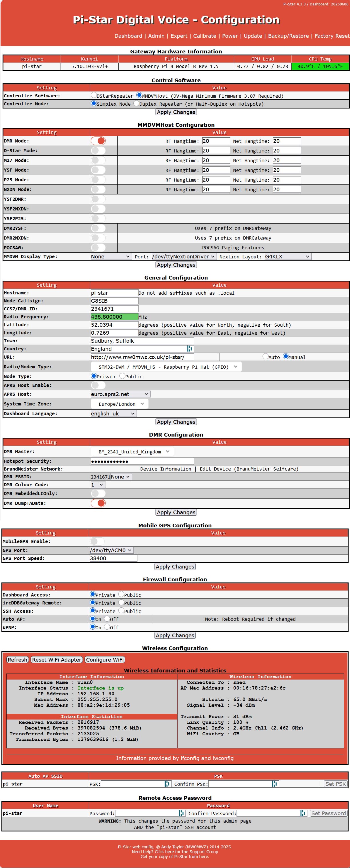Click Radio Frequency field 438.800000

click(114, 317)
